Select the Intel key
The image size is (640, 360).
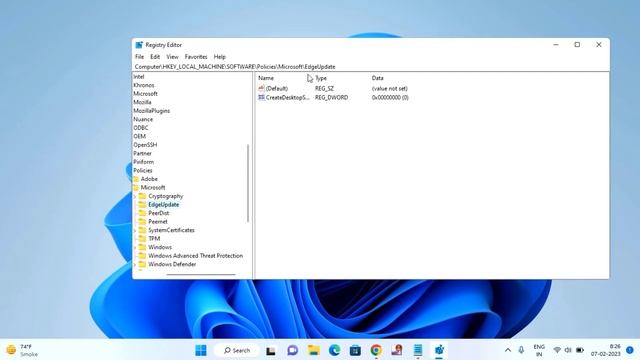(x=139, y=77)
